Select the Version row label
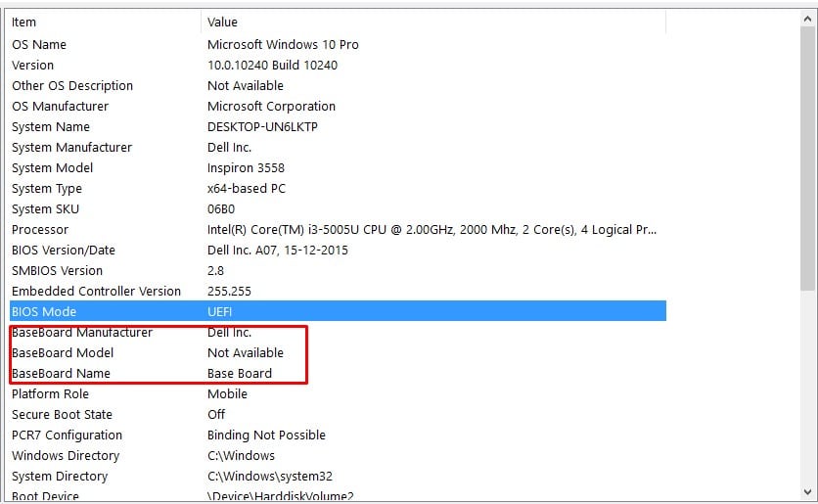Image resolution: width=818 pixels, height=504 pixels. coord(33,66)
